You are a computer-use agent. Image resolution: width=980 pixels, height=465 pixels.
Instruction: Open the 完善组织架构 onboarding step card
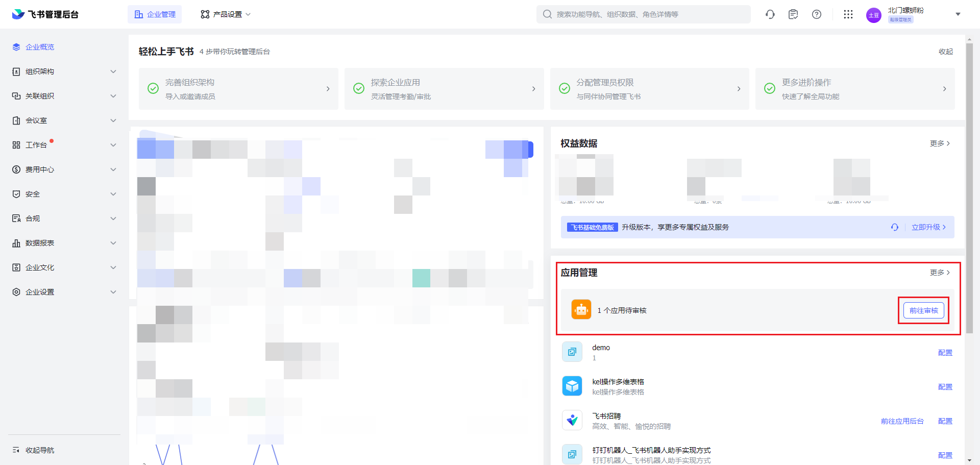point(238,89)
